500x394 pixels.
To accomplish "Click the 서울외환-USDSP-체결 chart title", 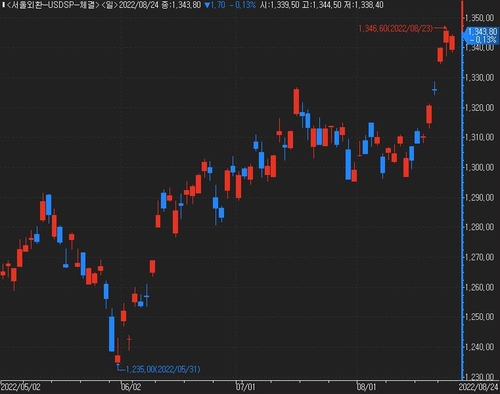I will [53, 5].
